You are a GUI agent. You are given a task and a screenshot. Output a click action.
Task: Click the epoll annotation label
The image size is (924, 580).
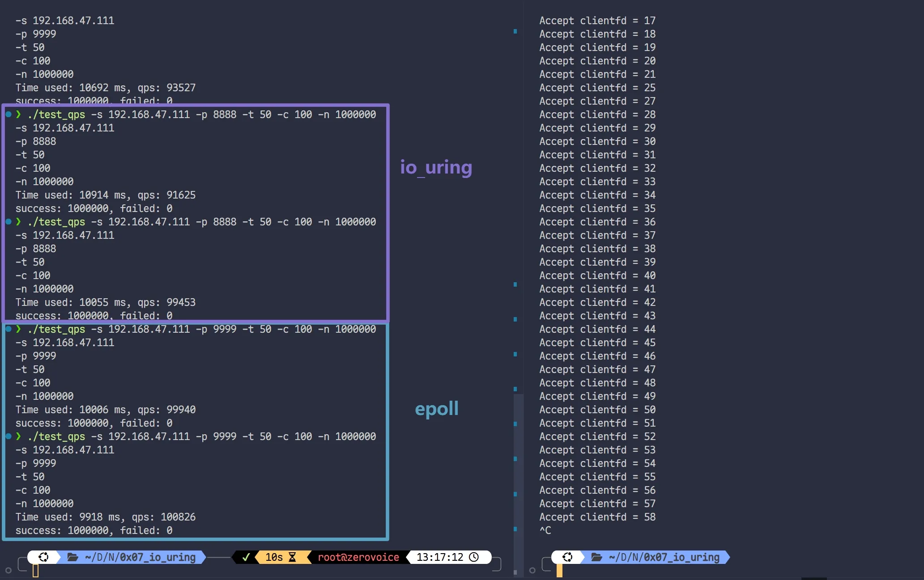pyautogui.click(x=436, y=408)
